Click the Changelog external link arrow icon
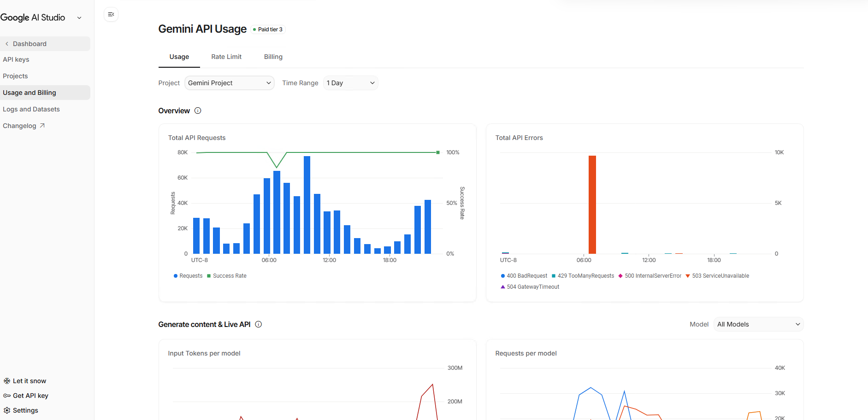Viewport: 868px width, 420px height. 42,126
